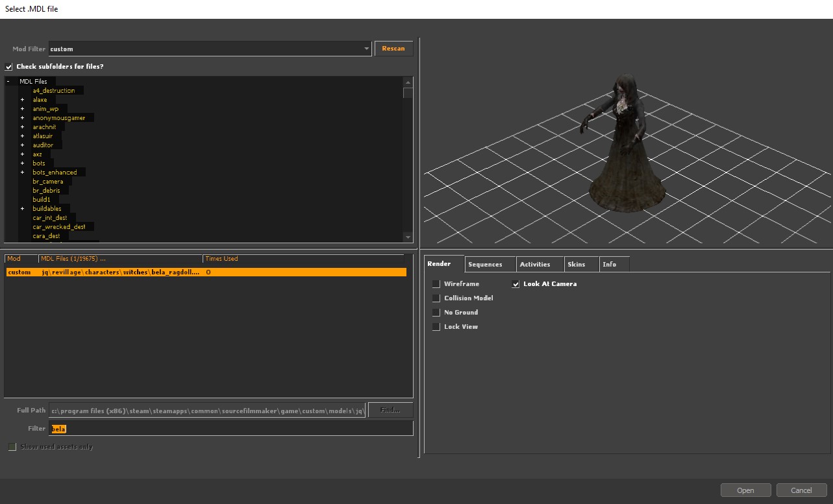The height and width of the screenshot is (504, 833).
Task: Open the Skins tab
Action: [576, 265]
